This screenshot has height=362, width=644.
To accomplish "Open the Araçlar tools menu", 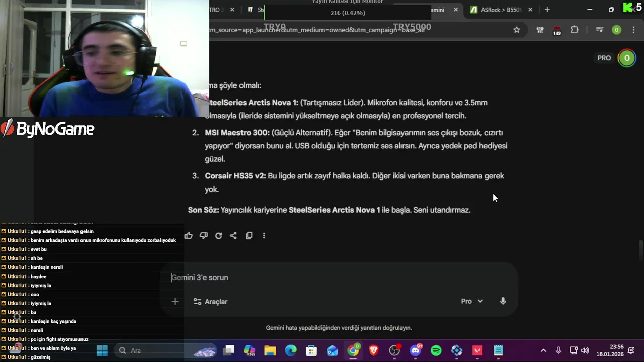I will 210,302.
